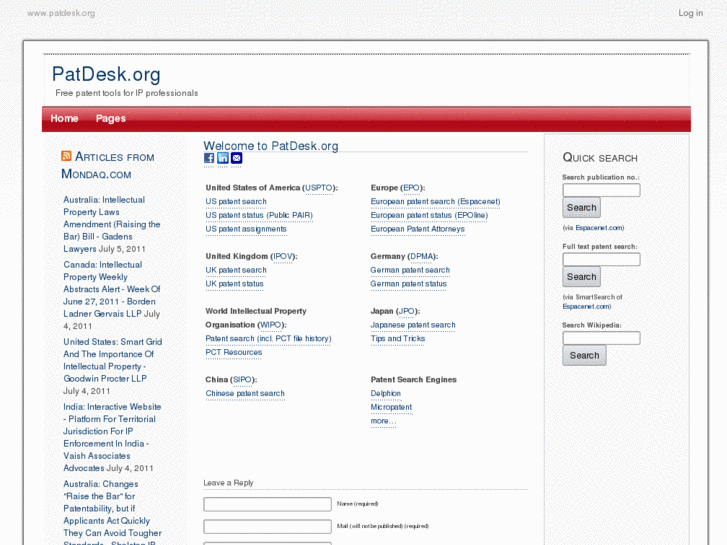
Task: Follow the EPO link
Action: [x=411, y=188]
